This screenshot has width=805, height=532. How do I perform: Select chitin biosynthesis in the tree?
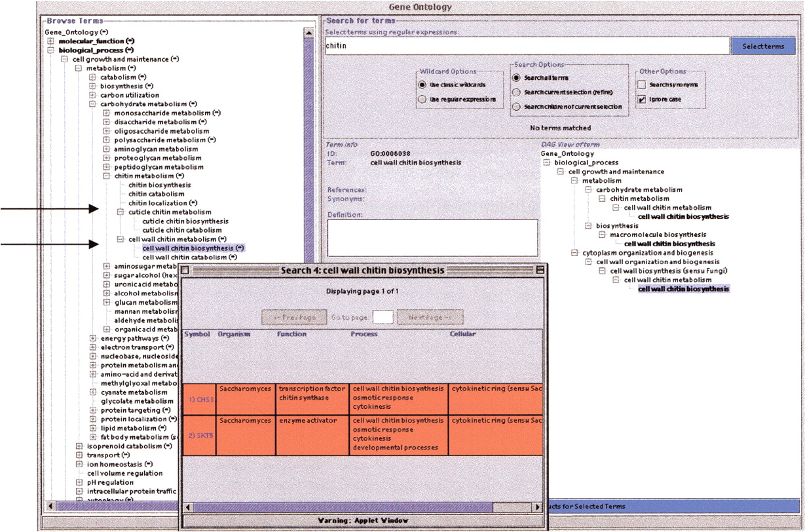159,185
